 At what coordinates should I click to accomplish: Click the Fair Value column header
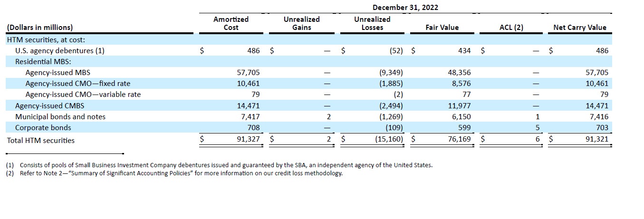442,28
